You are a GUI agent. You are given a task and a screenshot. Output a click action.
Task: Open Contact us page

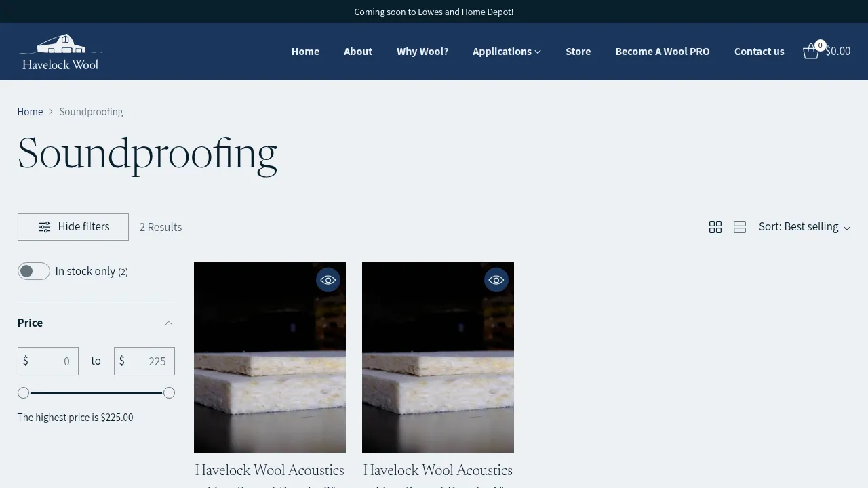click(x=759, y=52)
